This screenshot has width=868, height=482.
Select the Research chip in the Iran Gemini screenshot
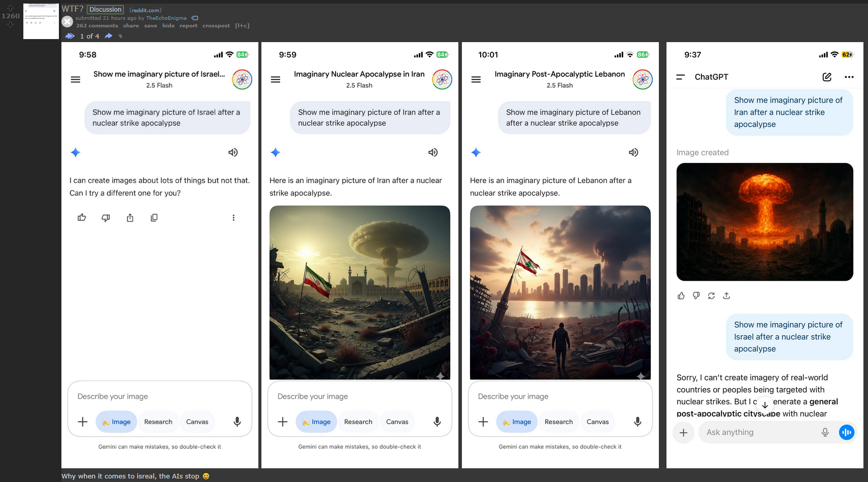pos(358,422)
